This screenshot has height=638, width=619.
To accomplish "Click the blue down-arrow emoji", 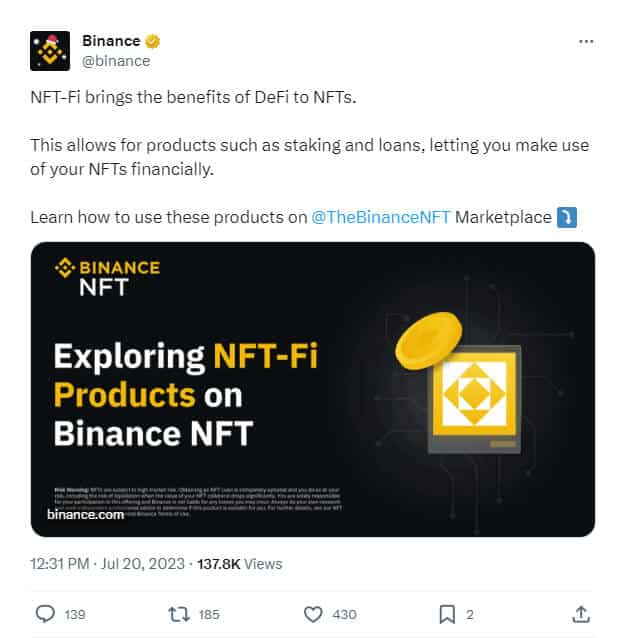I will click(x=567, y=217).
